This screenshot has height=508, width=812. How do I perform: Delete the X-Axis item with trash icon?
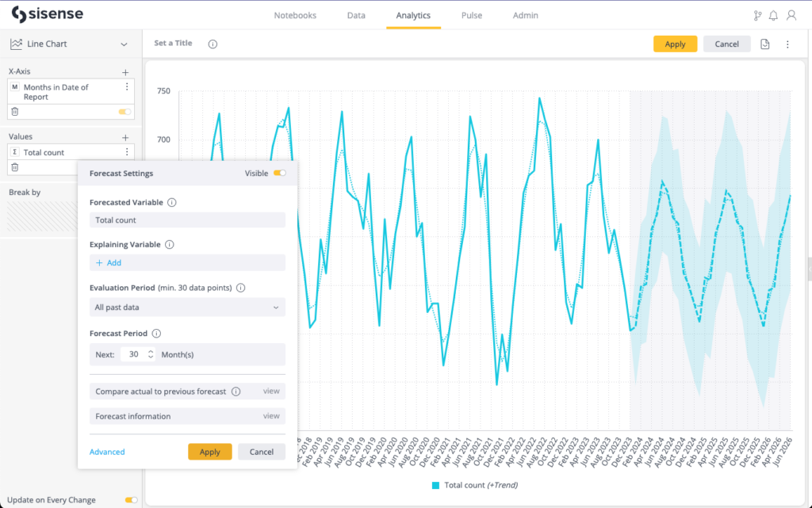(15, 112)
